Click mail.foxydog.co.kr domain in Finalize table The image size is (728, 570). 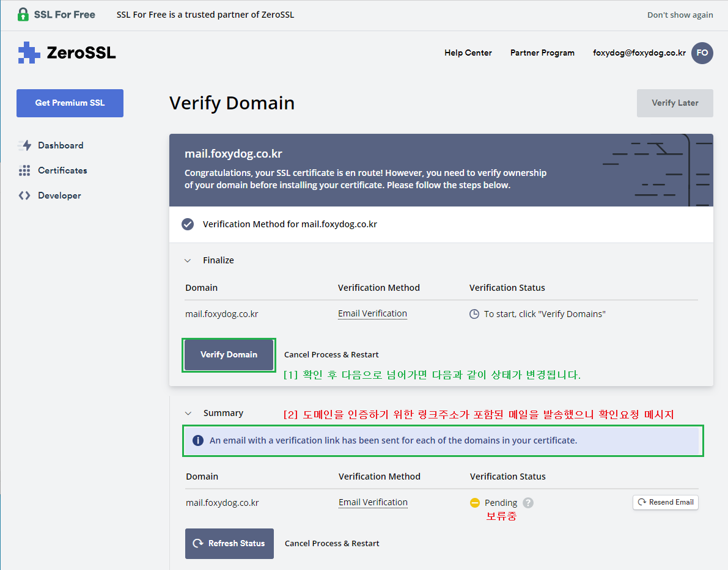[x=222, y=314]
